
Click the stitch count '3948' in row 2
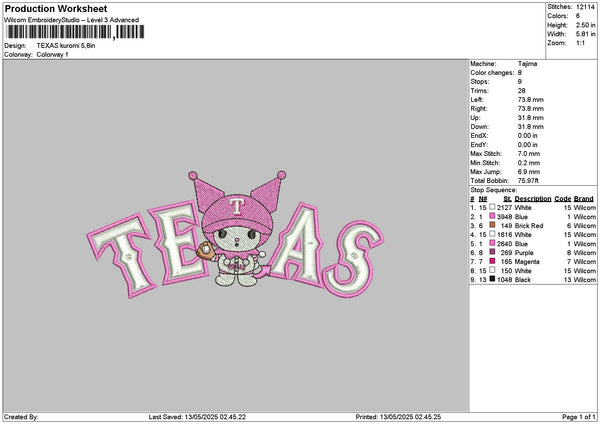coord(504,217)
